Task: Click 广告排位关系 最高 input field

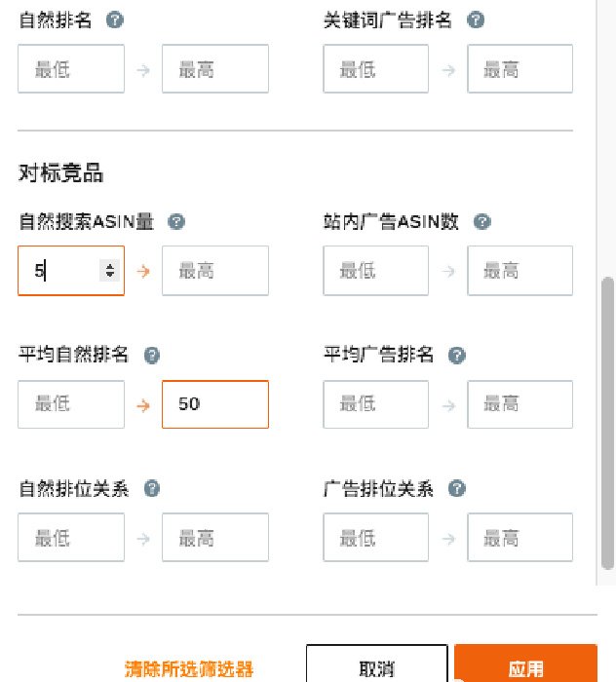Action: [x=520, y=538]
